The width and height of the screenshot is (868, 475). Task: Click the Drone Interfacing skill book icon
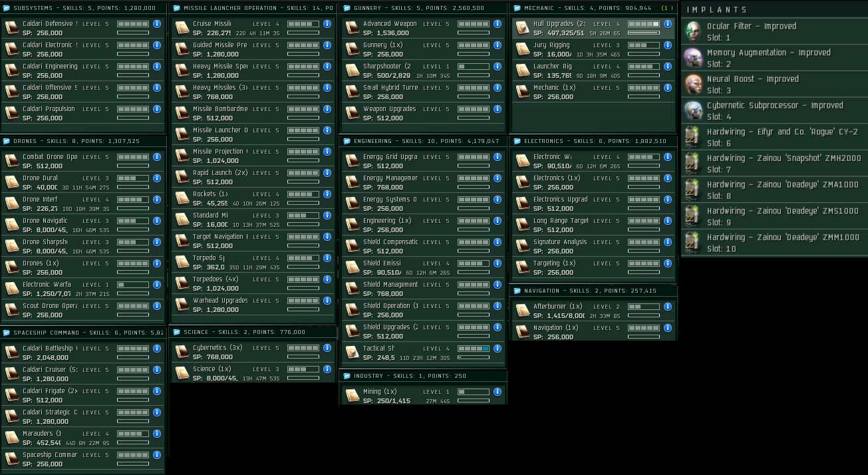tap(11, 204)
